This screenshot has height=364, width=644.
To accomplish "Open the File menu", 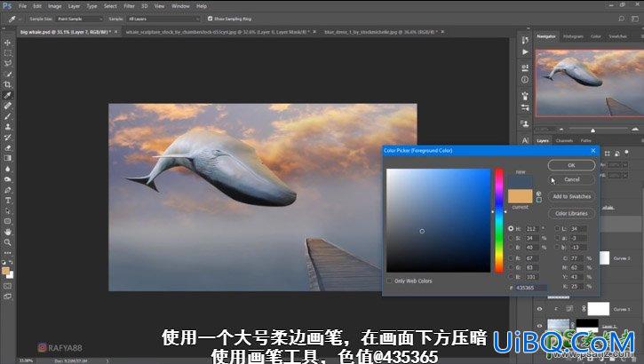I will point(22,6).
